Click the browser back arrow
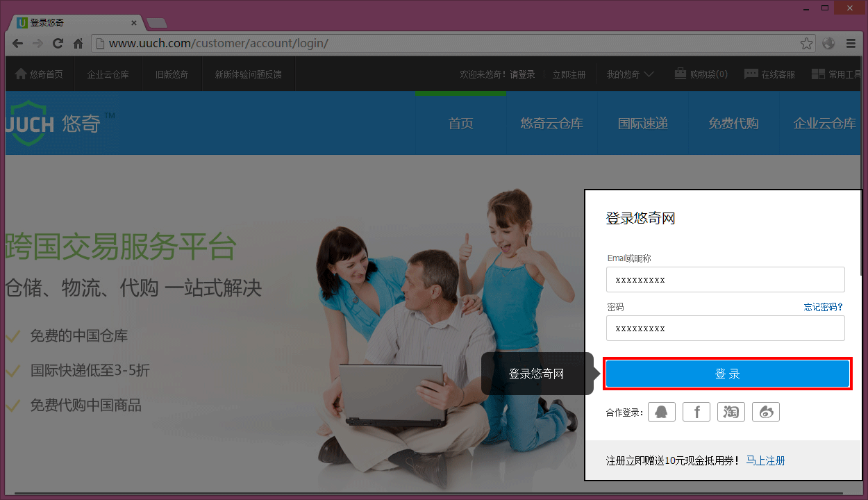The width and height of the screenshot is (868, 500). click(x=18, y=43)
